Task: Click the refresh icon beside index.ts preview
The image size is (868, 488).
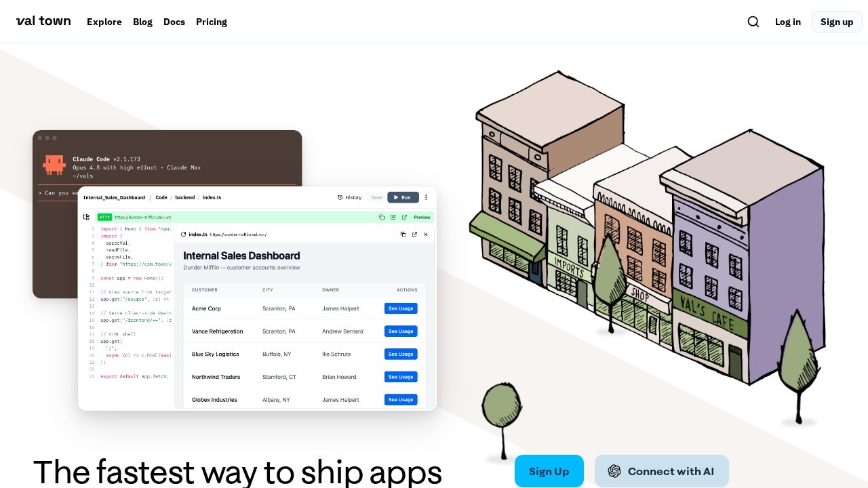Action: (183, 235)
